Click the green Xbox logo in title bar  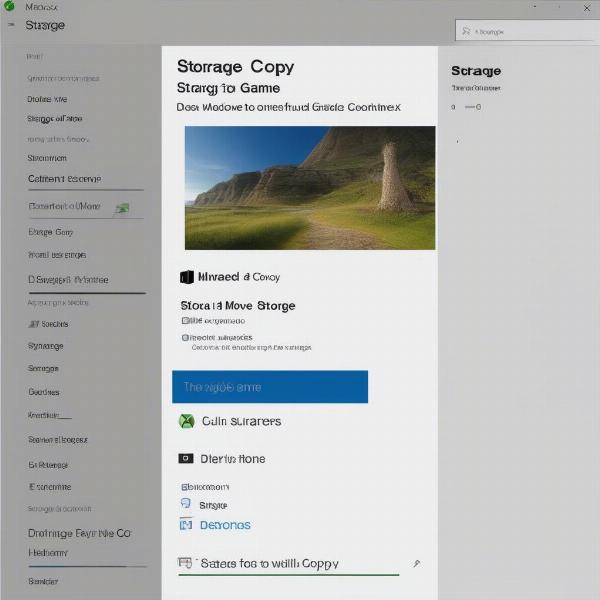[x=9, y=6]
